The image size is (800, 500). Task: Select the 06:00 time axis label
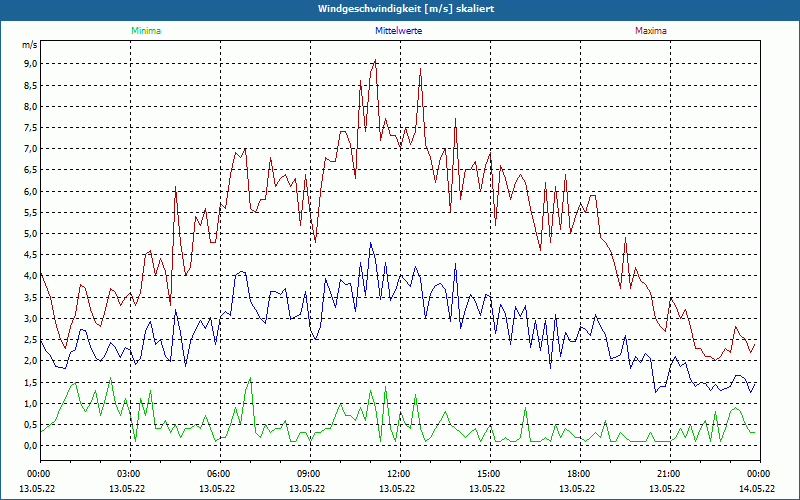(x=218, y=474)
